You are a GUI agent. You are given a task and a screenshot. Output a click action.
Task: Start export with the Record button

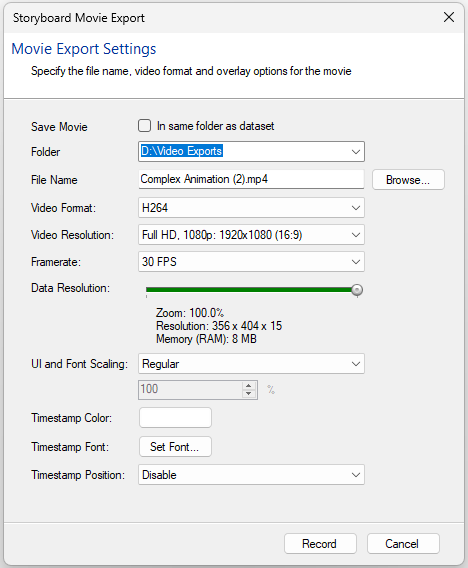coord(320,543)
